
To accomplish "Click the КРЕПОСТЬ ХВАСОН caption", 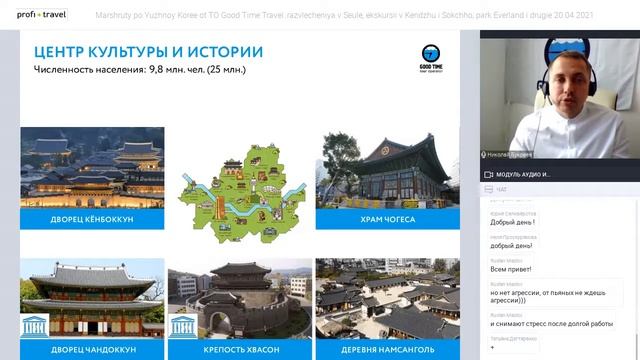I will pos(241,350).
